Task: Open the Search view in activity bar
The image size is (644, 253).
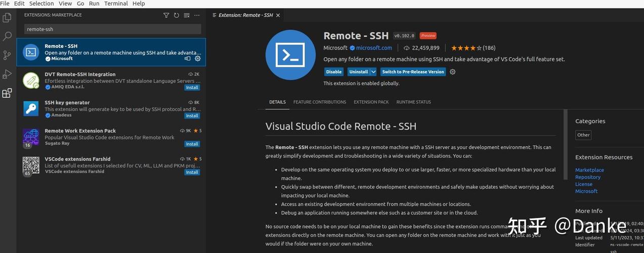Action: point(7,36)
